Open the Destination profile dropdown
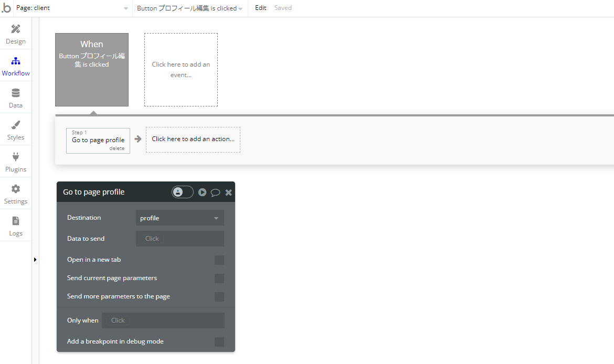Image resolution: width=614 pixels, height=364 pixels. click(x=179, y=218)
